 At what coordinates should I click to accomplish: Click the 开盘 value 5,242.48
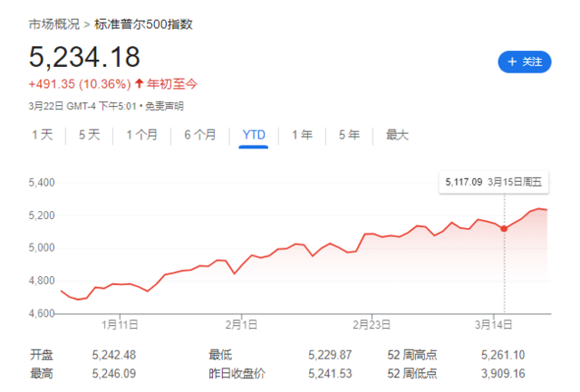click(114, 355)
